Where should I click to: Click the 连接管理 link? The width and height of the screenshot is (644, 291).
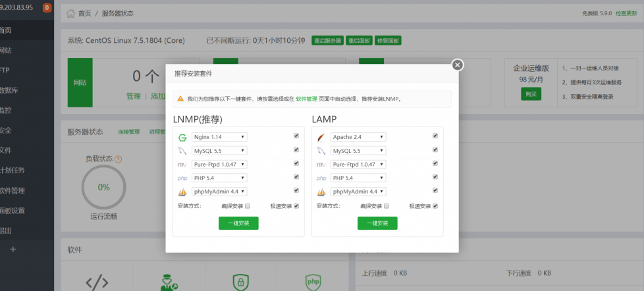pos(129,132)
